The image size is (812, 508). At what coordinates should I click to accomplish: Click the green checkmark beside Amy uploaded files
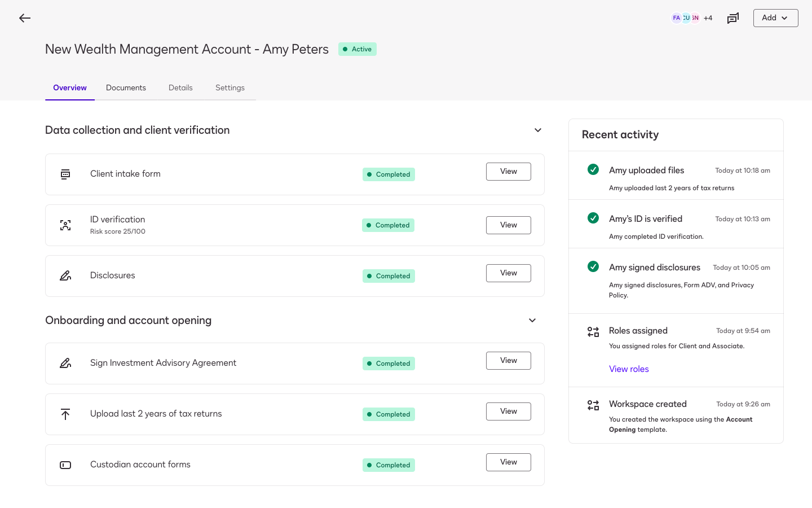coord(593,169)
